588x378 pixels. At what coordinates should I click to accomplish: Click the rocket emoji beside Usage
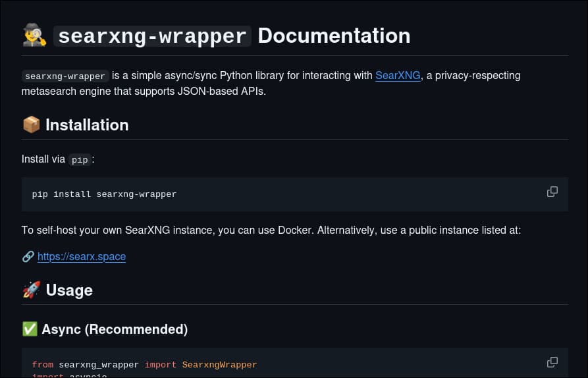click(32, 290)
